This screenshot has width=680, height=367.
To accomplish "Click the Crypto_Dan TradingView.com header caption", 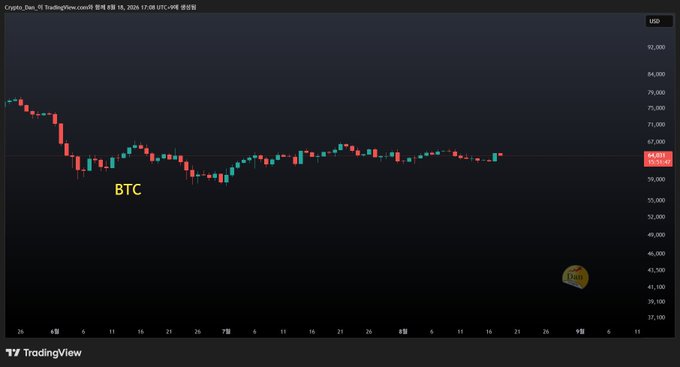I will tap(100, 7).
